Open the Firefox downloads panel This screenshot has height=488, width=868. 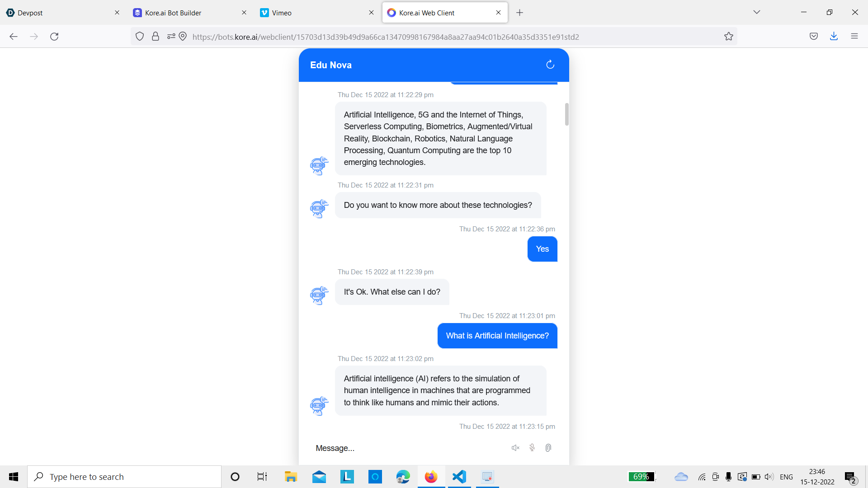tap(834, 37)
